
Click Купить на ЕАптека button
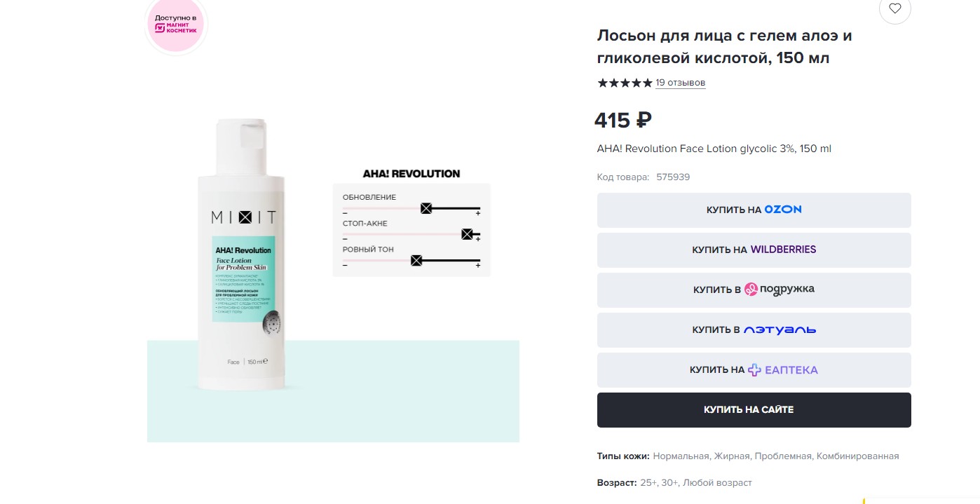tap(754, 369)
